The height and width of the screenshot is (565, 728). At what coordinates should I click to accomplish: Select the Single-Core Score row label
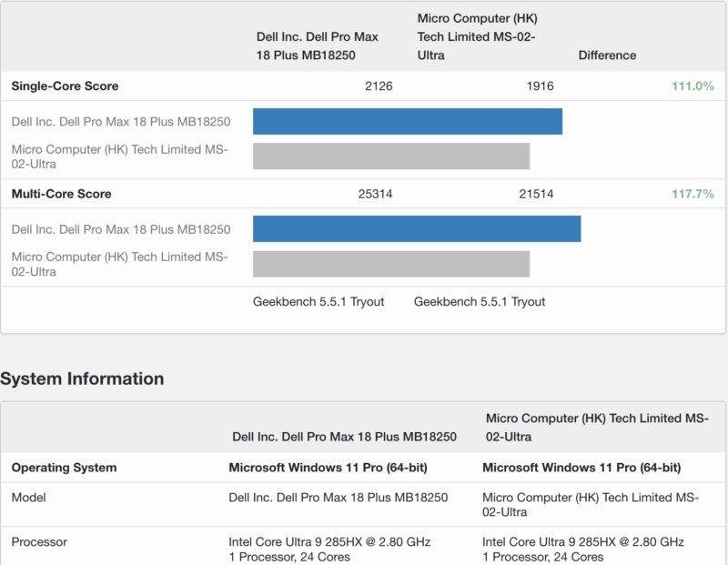63,86
